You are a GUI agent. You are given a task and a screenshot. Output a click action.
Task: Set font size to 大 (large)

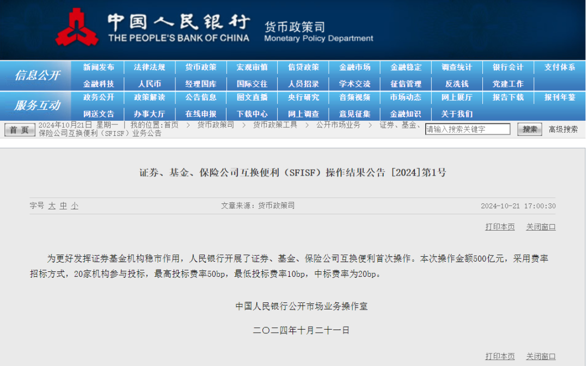[x=52, y=206]
